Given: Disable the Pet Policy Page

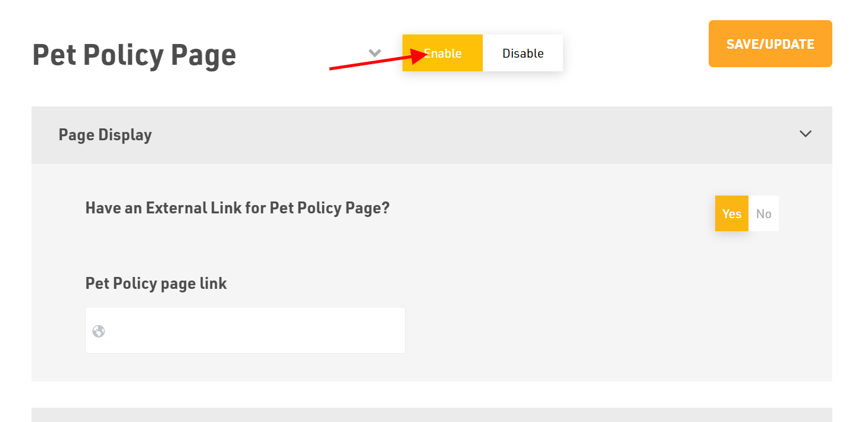Looking at the screenshot, I should coord(523,53).
